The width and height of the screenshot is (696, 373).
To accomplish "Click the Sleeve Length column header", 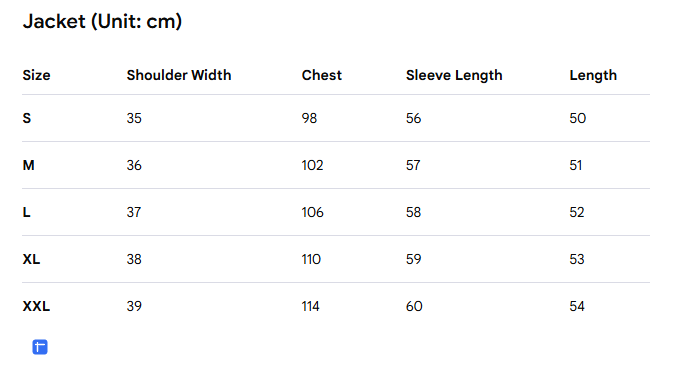I will (x=454, y=76).
